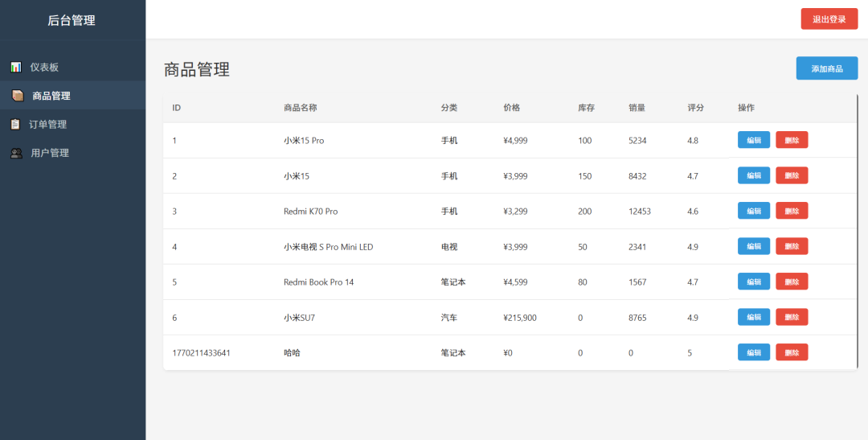Open the 用户管理 menu item
Screen dimensions: 868x440
[x=72, y=153]
